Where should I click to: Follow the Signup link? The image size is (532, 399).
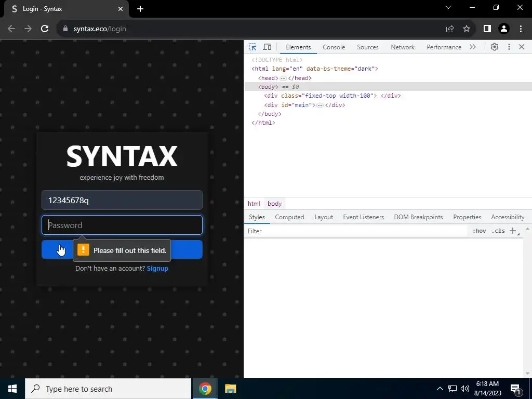click(157, 269)
